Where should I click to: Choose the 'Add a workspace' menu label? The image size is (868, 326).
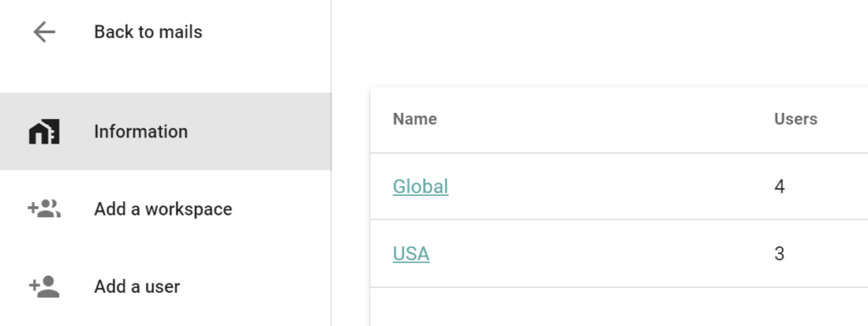[x=163, y=209]
